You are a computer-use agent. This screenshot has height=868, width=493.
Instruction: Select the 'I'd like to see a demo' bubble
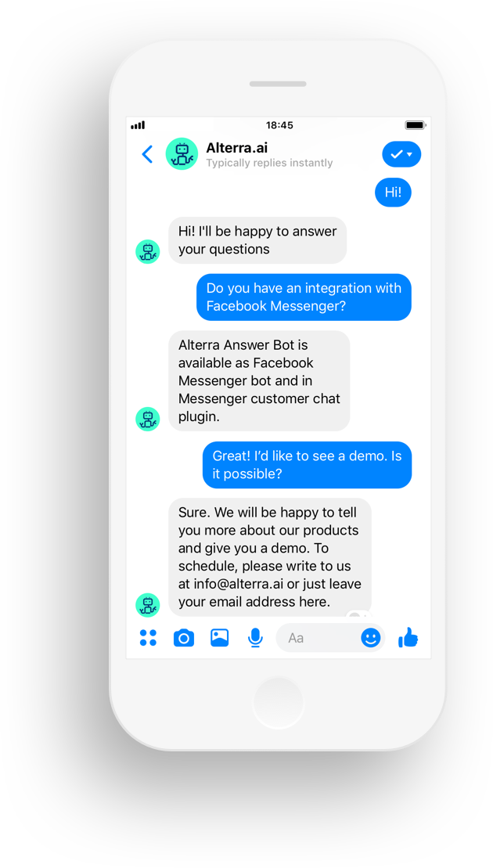pyautogui.click(x=307, y=465)
